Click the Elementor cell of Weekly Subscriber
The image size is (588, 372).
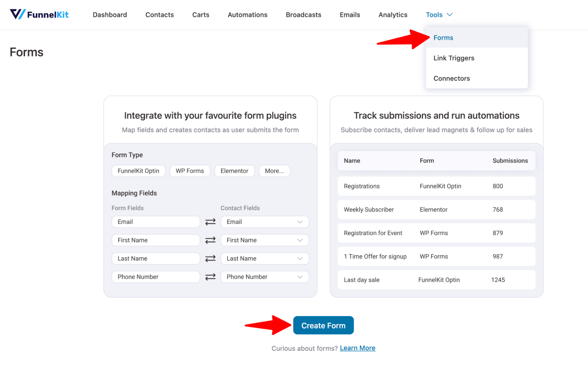[433, 210]
